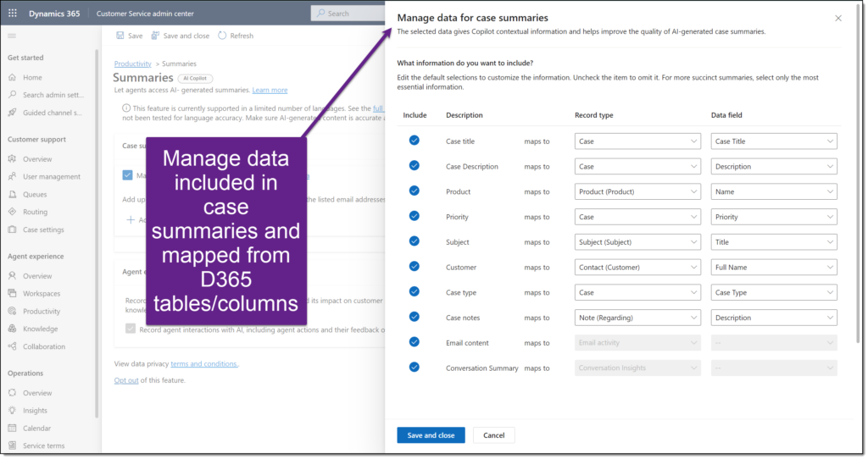Image resolution: width=868 pixels, height=459 pixels.
Task: Uncheck the Product include checkbox
Action: click(x=414, y=191)
